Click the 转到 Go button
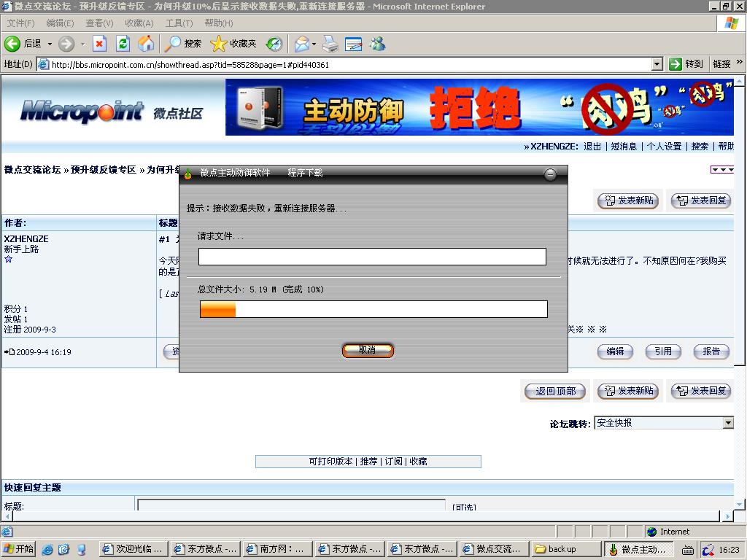 coord(686,64)
